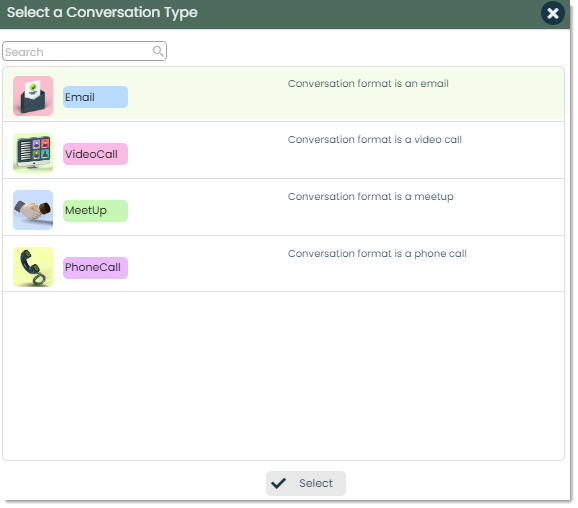Click the dialog title 'Select a Conversation Type'
Image resolution: width=578 pixels, height=508 pixels.
point(102,13)
